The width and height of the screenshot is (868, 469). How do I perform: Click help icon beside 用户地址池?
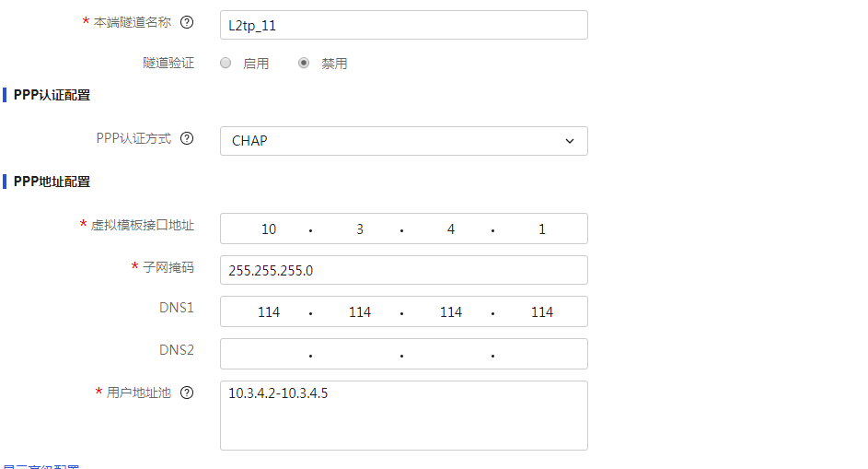187,393
